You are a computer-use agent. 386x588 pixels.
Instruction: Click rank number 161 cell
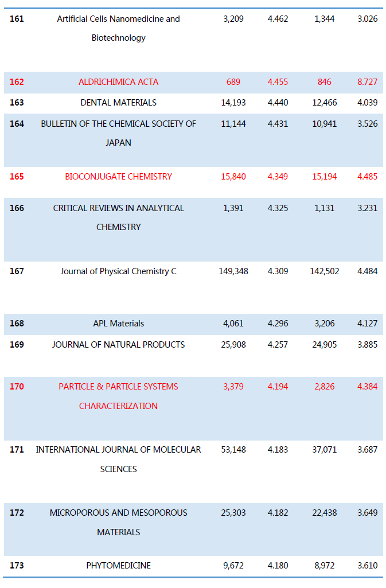click(x=17, y=19)
